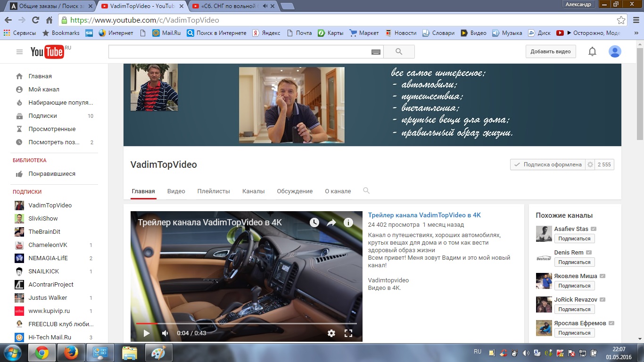Click the Watch Later clock on video
644x362 pixels.
click(314, 222)
